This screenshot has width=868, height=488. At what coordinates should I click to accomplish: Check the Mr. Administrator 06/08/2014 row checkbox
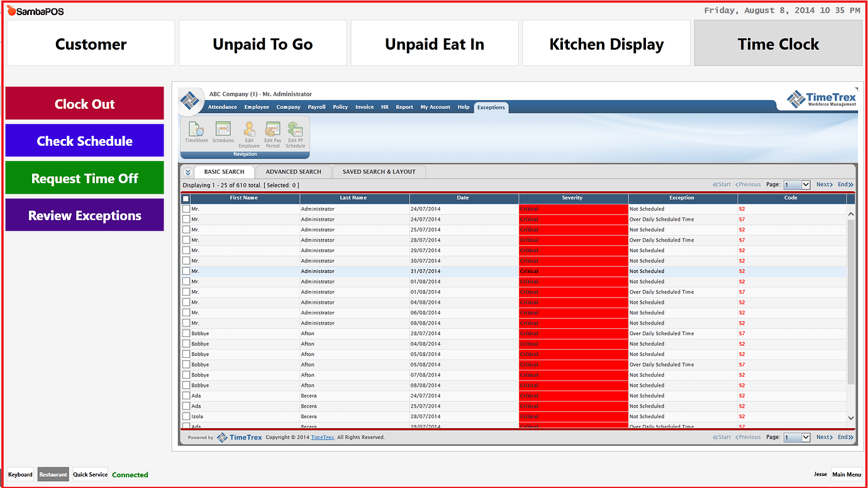tap(186, 313)
